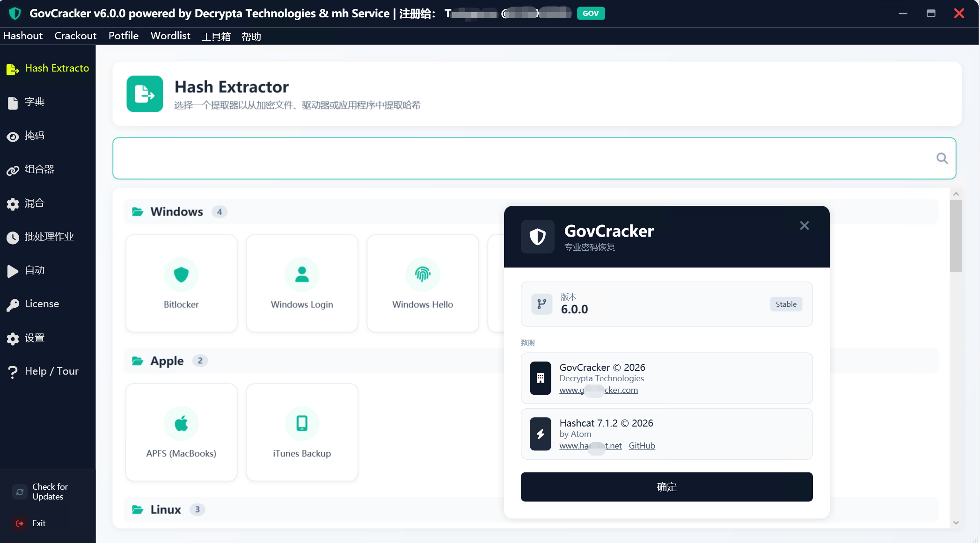Click the search magnifier icon
This screenshot has width=980, height=543.
pos(942,159)
